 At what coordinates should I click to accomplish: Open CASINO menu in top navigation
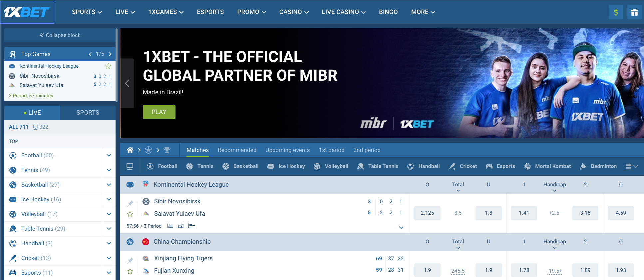[294, 12]
